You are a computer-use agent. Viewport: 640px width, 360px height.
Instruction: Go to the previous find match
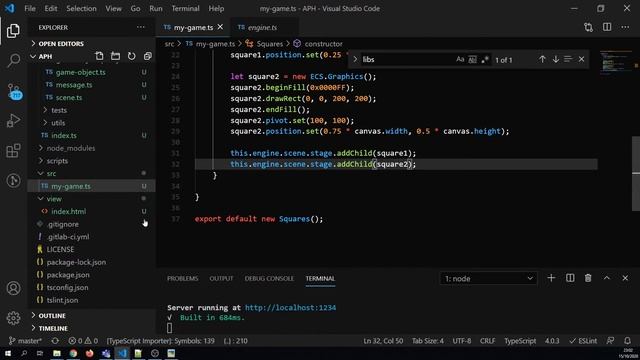point(542,59)
